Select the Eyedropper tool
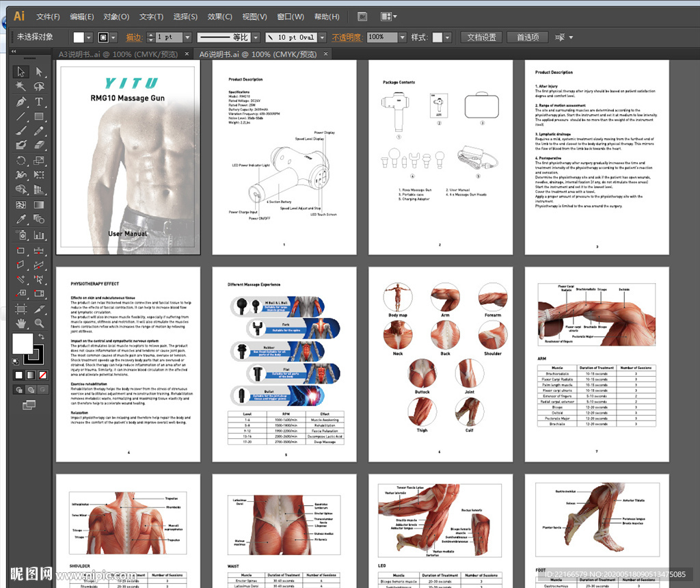The image size is (700, 588). pos(21,219)
